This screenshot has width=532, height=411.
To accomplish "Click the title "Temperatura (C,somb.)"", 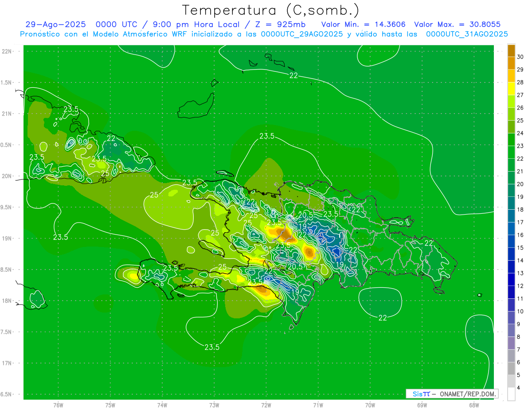I will click(271, 10).
